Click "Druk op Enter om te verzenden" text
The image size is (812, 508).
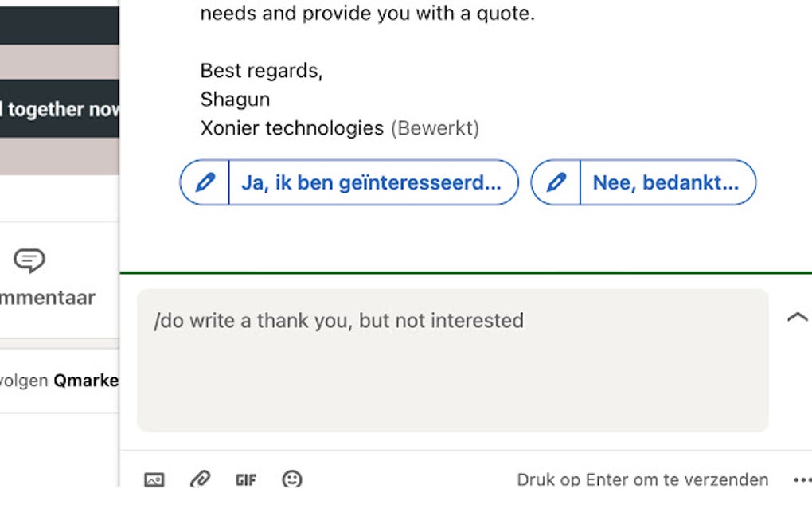642,479
